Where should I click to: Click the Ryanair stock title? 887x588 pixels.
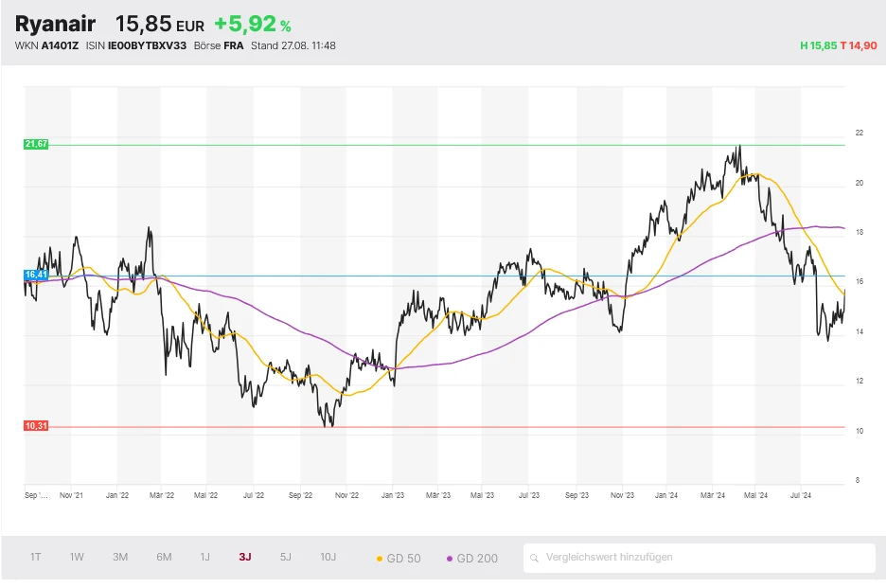point(55,23)
